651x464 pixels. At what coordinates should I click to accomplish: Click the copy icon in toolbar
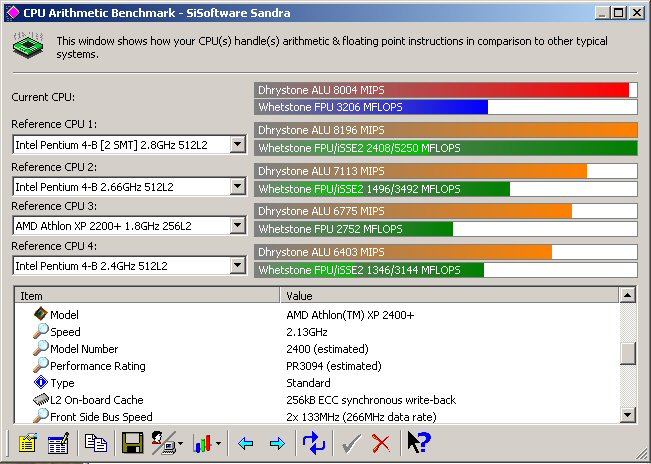(x=96, y=443)
